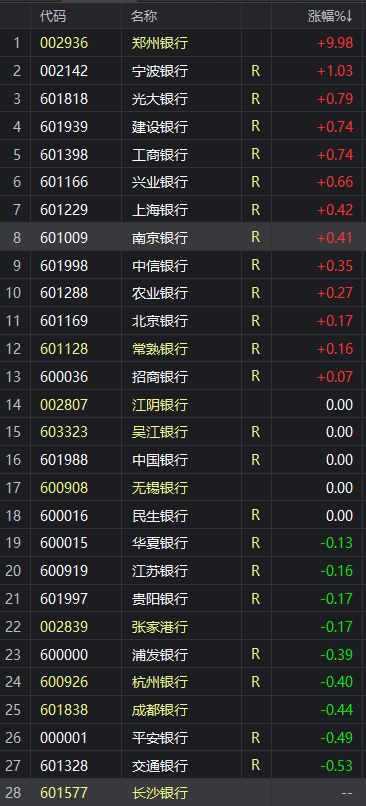
Task: Click the +0.66 change value
Action: 335,182
